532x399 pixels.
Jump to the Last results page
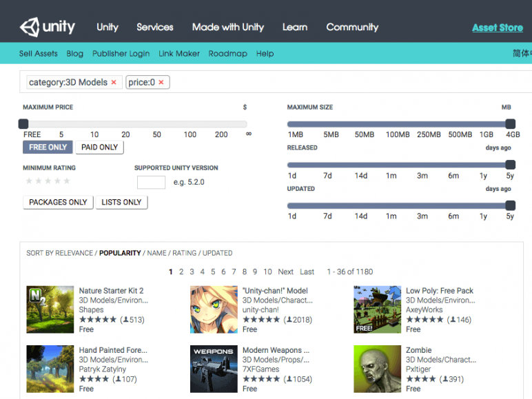(x=307, y=272)
